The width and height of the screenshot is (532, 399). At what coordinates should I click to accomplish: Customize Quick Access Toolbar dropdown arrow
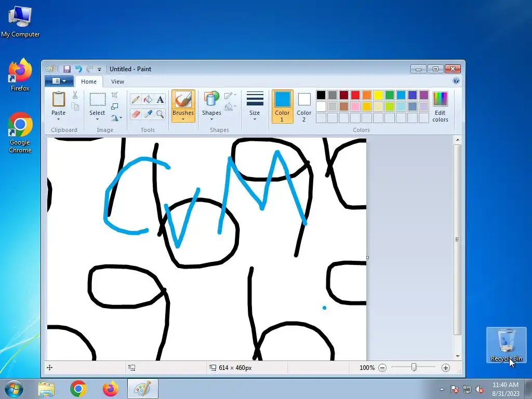coord(99,70)
